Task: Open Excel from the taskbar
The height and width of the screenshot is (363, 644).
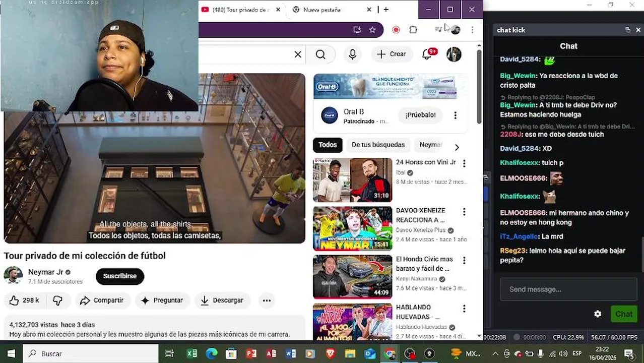Action: 191,353
